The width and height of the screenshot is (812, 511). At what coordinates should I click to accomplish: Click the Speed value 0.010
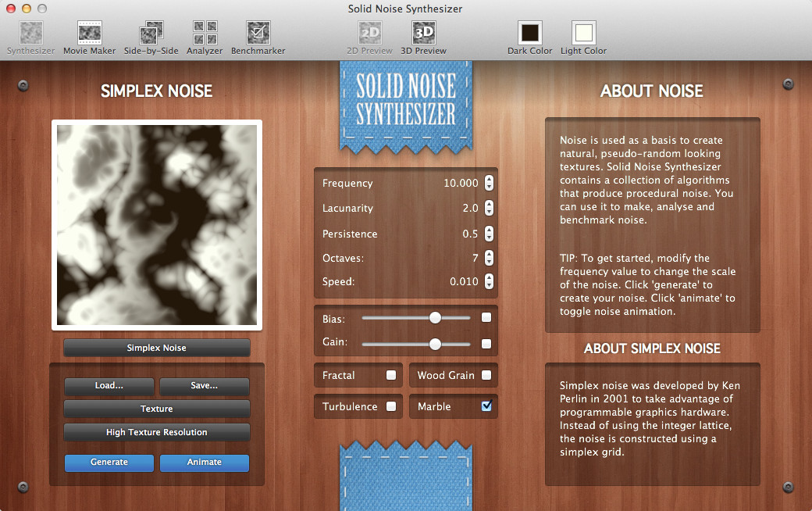[464, 281]
